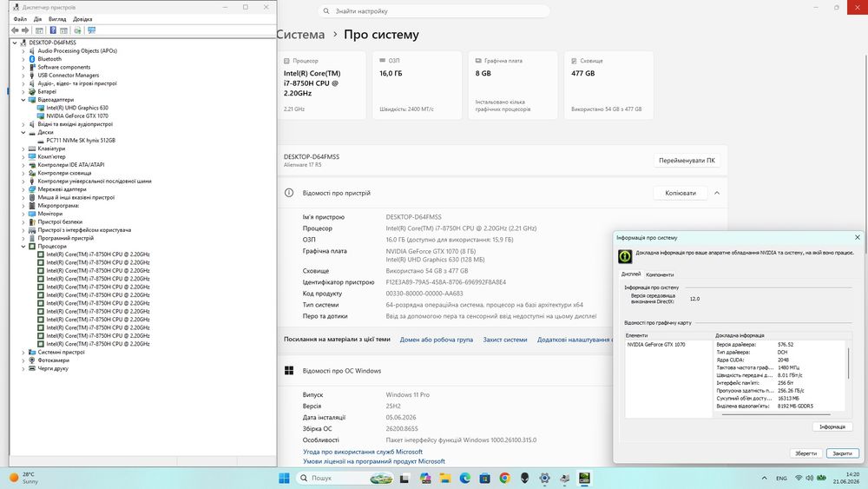The width and height of the screenshot is (868, 489).
Task: Click the Зберегти button in NVIDIA dialog
Action: click(806, 453)
